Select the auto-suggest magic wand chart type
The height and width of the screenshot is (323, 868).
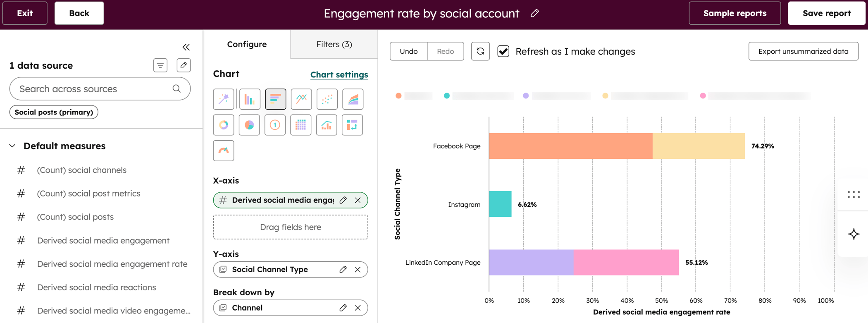pos(224,99)
